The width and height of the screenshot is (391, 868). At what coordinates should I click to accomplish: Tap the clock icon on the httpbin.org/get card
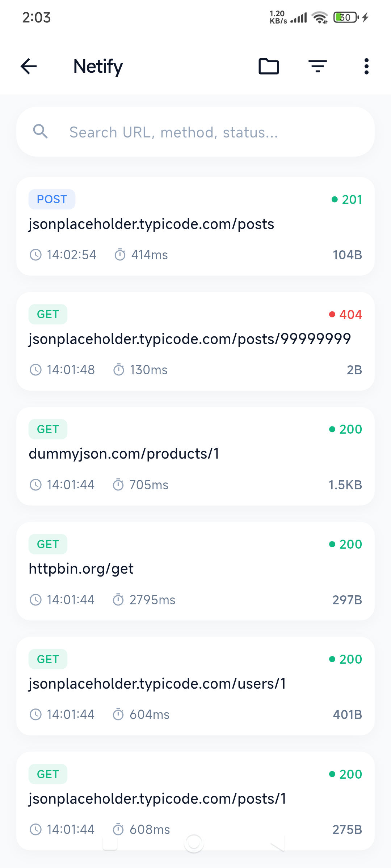point(36,599)
